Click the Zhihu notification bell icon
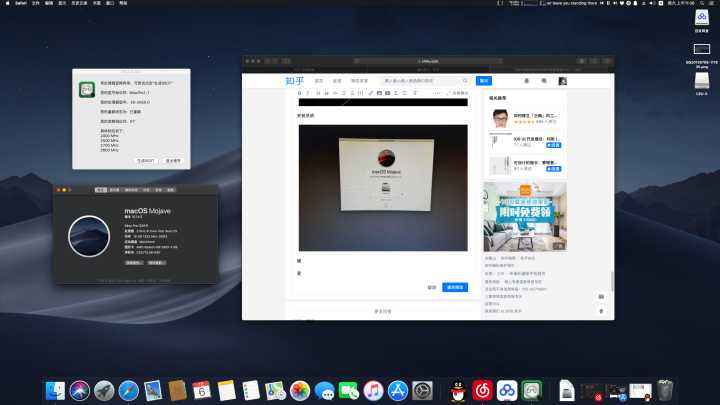Screen dimensions: 720x405 (x=527, y=81)
